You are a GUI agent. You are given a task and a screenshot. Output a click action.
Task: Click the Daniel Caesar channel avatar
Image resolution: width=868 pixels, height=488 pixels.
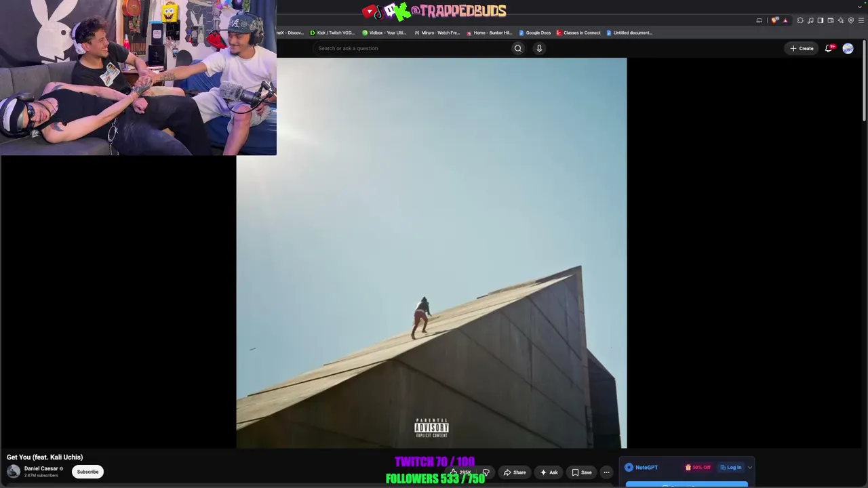tap(14, 472)
